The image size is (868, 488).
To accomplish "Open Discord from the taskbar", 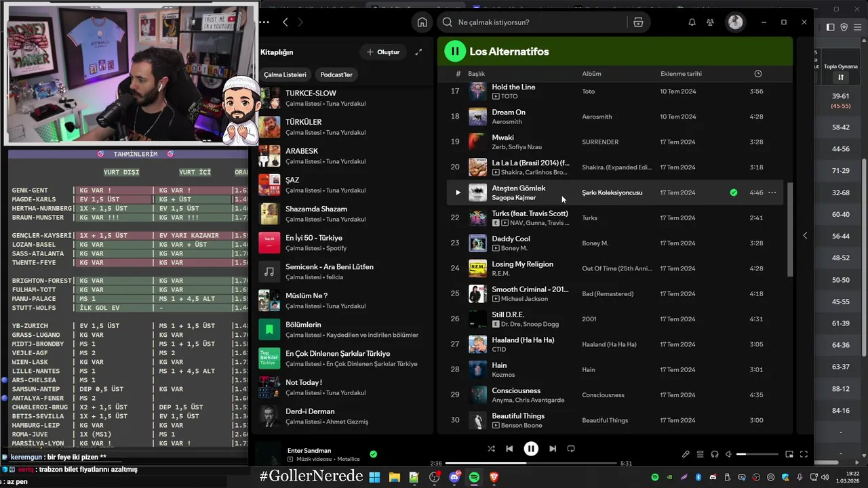I will 454,477.
